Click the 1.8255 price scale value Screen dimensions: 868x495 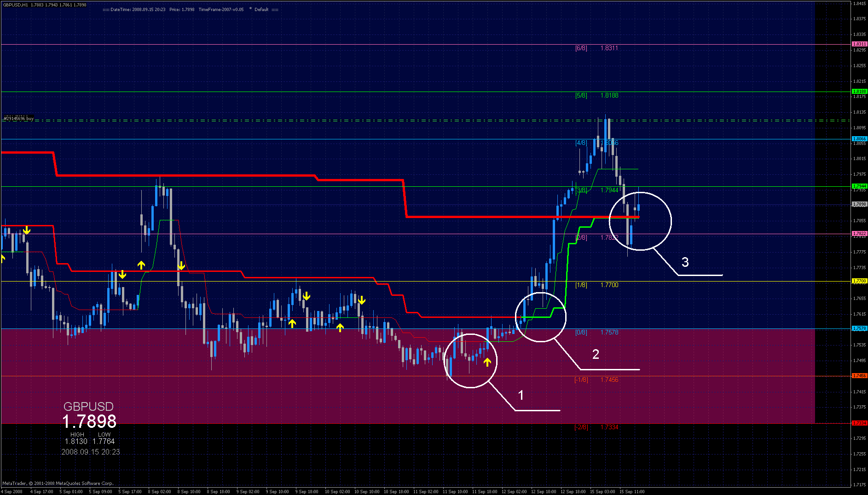(x=859, y=65)
